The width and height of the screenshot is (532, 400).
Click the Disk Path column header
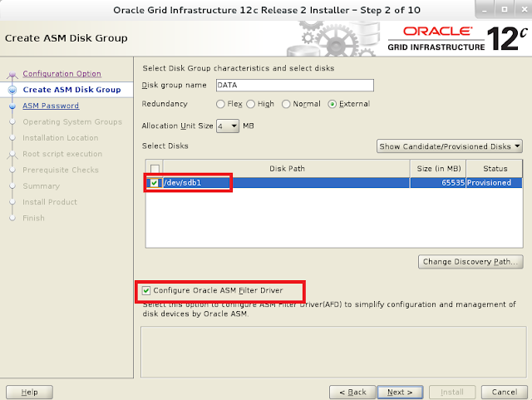[x=287, y=169]
